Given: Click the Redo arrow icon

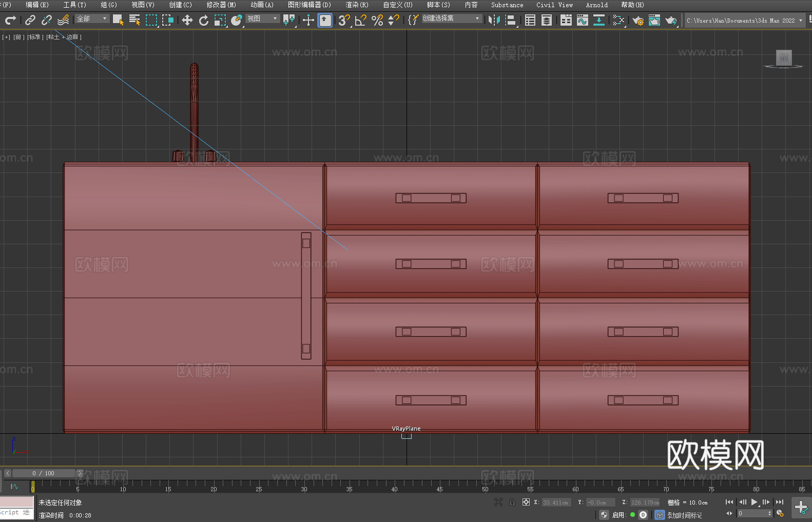Looking at the screenshot, I should [10, 20].
